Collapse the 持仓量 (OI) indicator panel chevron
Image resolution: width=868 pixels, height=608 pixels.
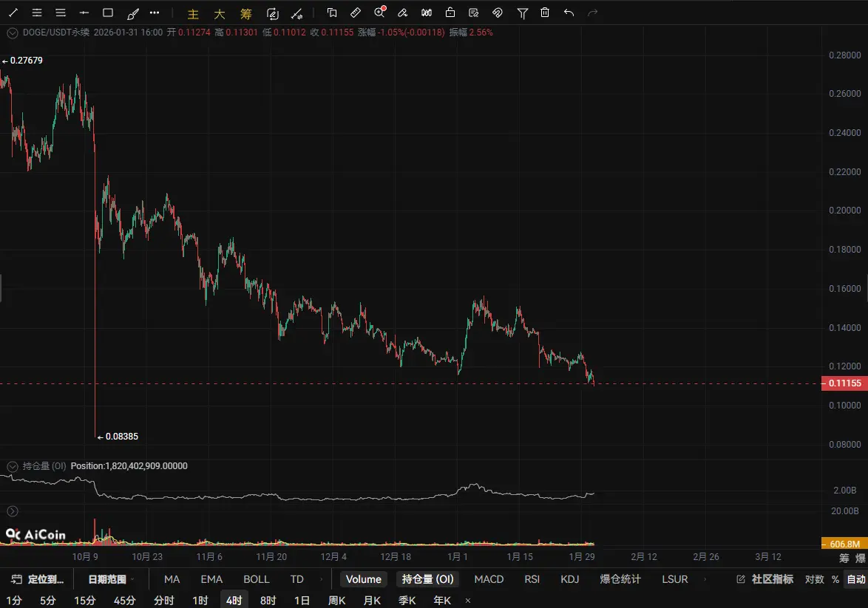point(12,466)
